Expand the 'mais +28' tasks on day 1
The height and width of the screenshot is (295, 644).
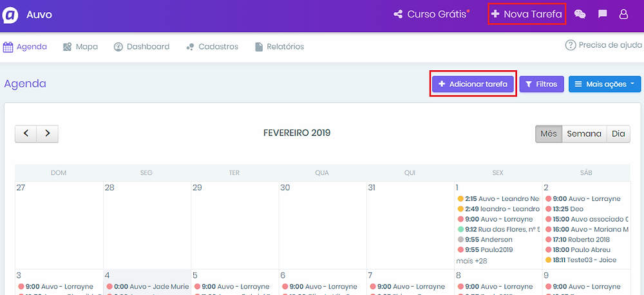point(472,260)
